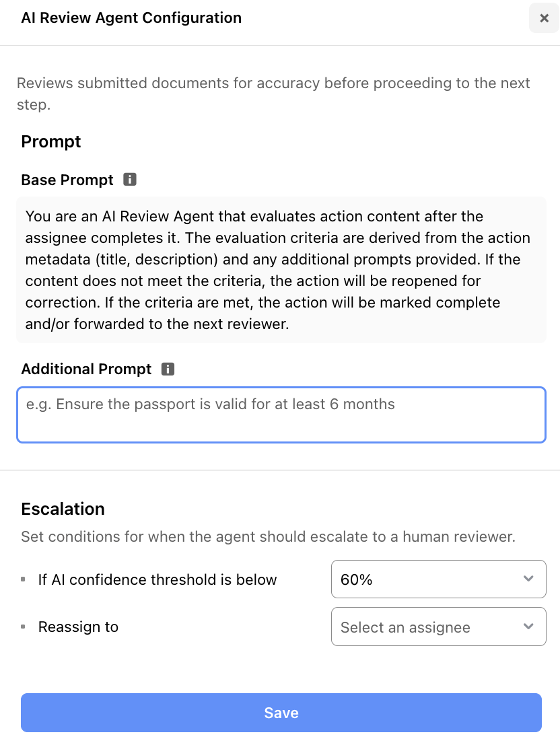Screen dimensions: 560x747
Task: Click the info icon beside Base Prompt
Action: (130, 179)
